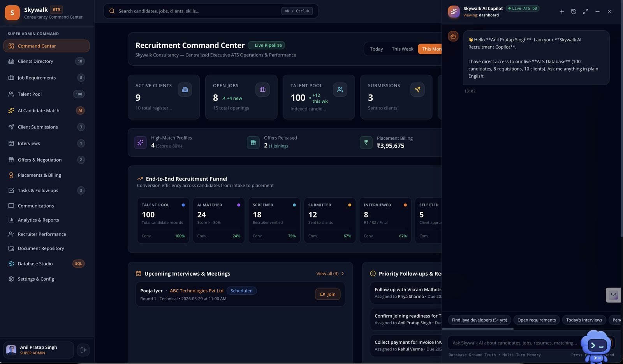The width and height of the screenshot is (623, 364).
Task: Click the floating terminal widget at Copilot edge
Action: [613, 295]
